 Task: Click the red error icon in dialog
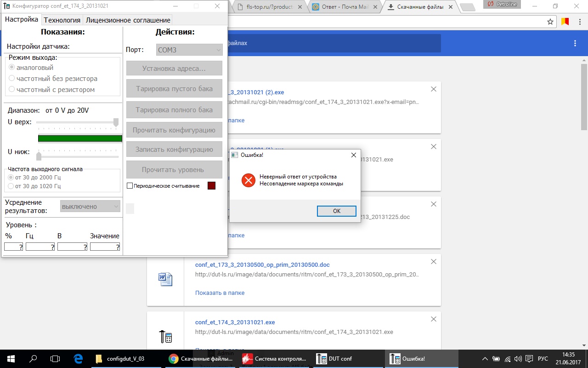(x=249, y=180)
